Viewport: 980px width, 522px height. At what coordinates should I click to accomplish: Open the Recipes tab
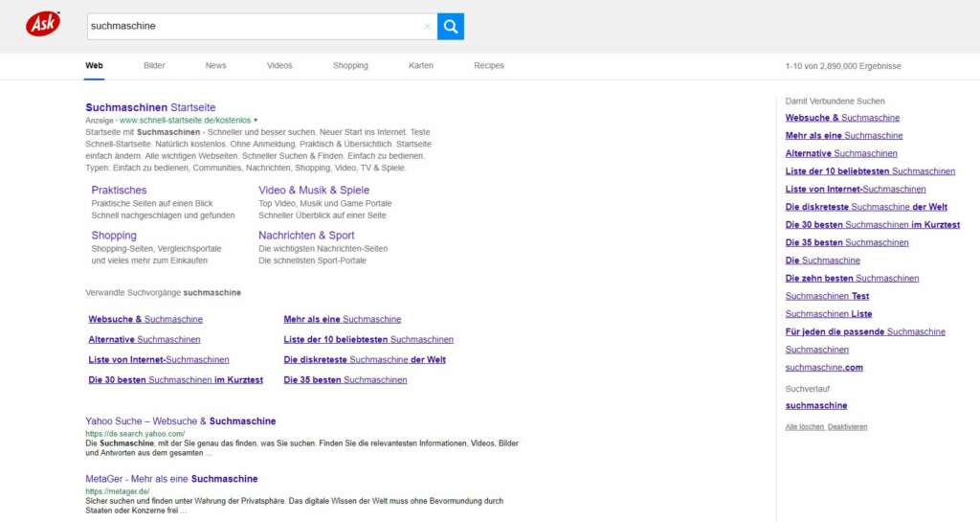click(x=489, y=66)
